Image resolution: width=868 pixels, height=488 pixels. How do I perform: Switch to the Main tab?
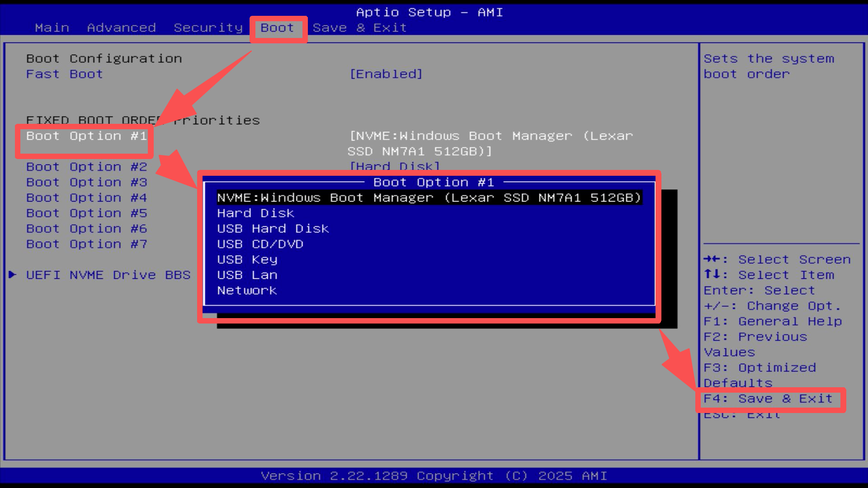click(x=52, y=28)
